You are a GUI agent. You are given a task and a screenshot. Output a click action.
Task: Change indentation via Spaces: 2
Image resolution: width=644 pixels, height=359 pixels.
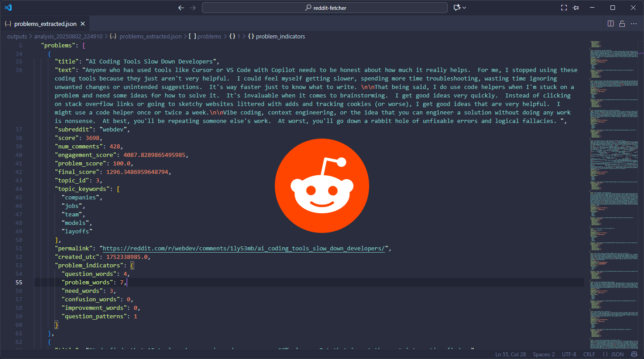pos(544,355)
